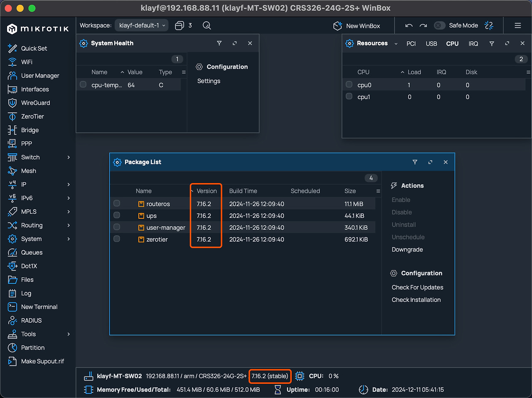Select the ups package checkbox
532x398 pixels.
(117, 215)
